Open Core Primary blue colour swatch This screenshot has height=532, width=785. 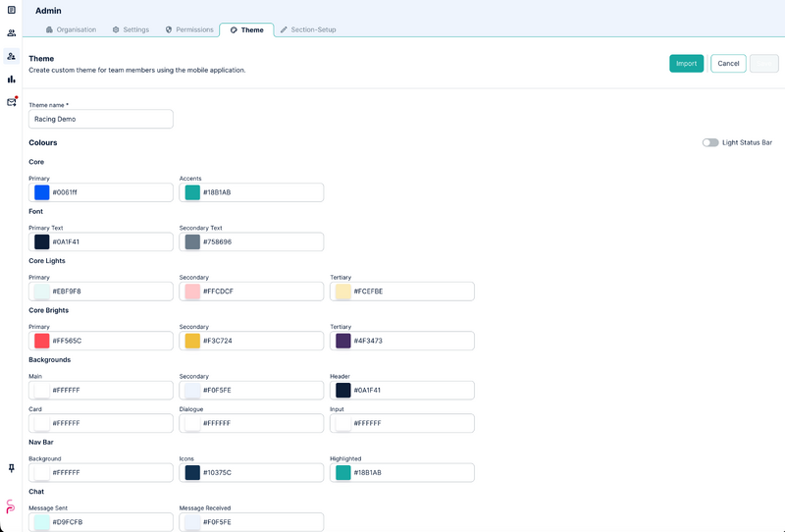42,192
